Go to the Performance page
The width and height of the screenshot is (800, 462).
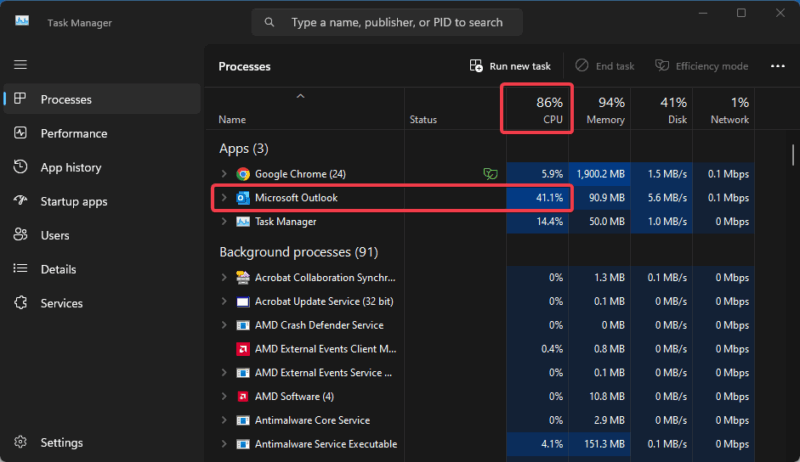tap(102, 133)
